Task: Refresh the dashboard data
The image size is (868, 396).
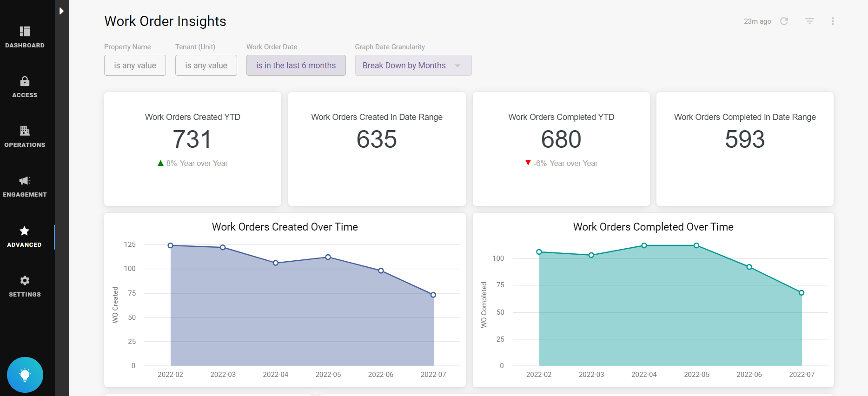Action: 784,21
